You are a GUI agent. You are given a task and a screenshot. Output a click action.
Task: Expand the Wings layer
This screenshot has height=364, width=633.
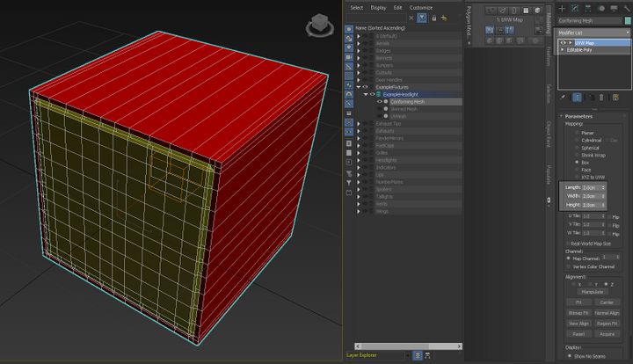(x=359, y=211)
